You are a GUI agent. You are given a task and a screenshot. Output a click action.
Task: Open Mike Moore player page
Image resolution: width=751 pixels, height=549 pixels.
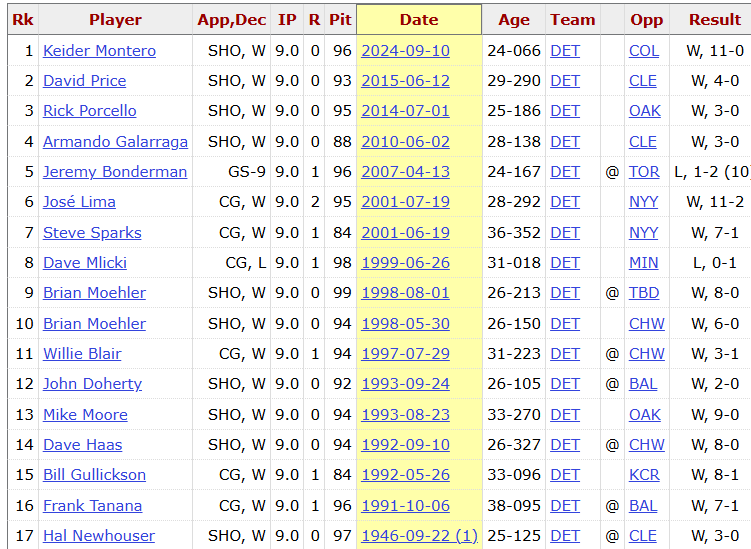coord(85,415)
